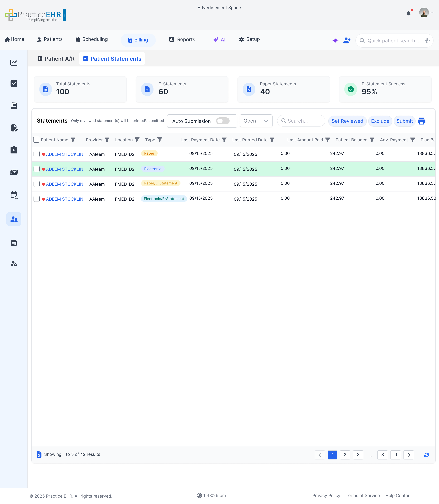Image resolution: width=439 pixels, height=504 pixels.
Task: Enable the Auto Submission toggle
Action: [223, 121]
